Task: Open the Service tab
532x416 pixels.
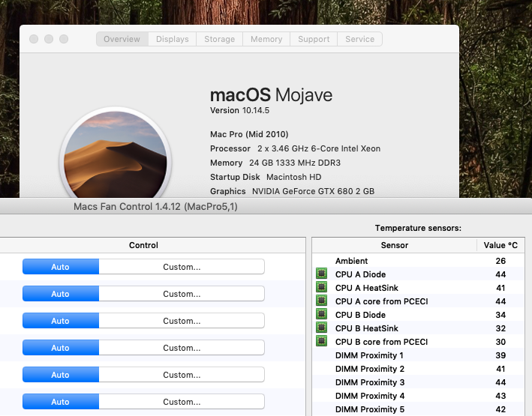Action: coord(360,39)
